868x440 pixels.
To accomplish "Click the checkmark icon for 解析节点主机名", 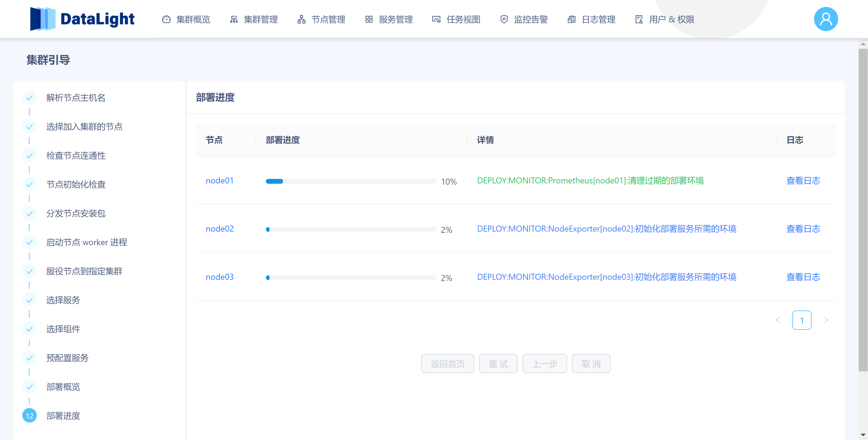I will (30, 98).
